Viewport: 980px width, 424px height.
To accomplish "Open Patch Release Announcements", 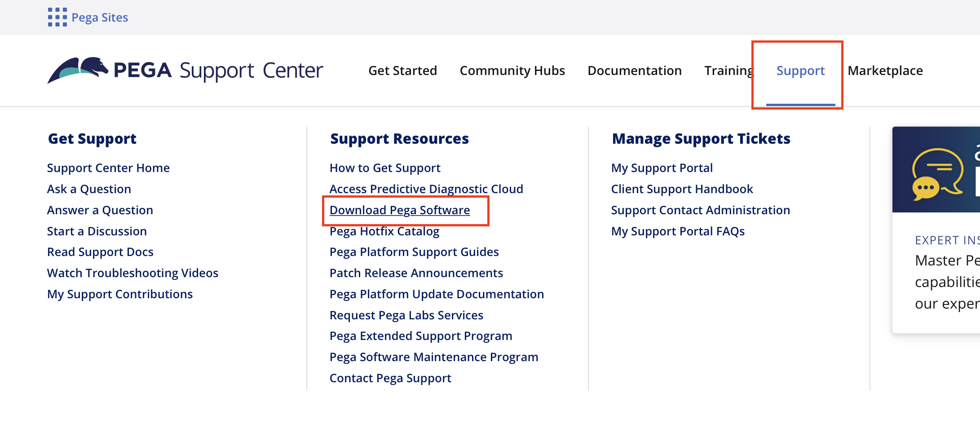I will (416, 273).
